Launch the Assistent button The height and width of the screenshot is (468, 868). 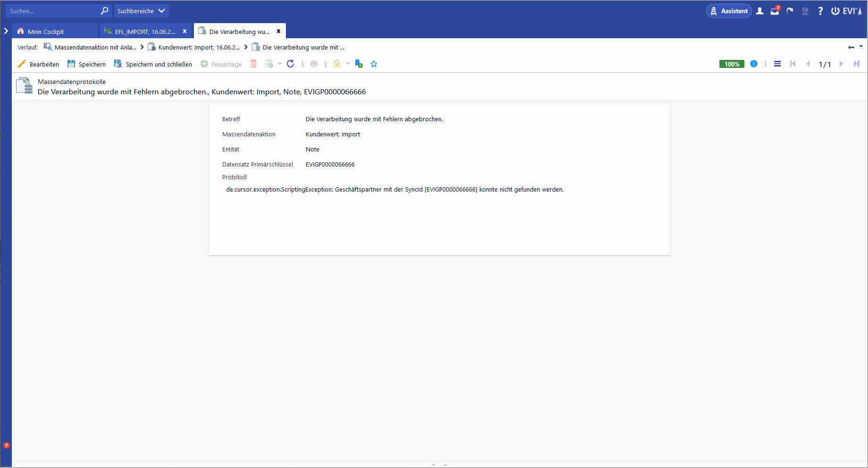pyautogui.click(x=729, y=11)
